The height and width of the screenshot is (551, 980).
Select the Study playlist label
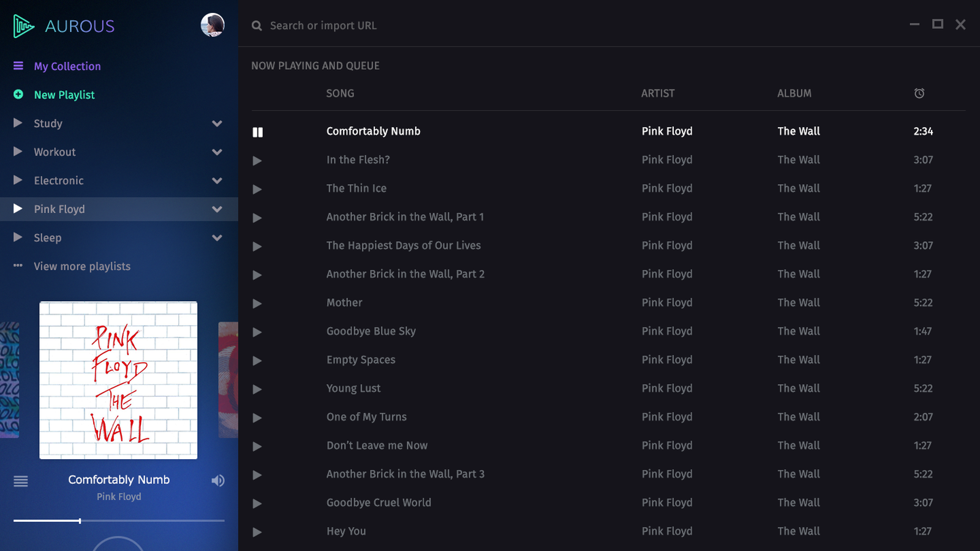click(x=48, y=124)
